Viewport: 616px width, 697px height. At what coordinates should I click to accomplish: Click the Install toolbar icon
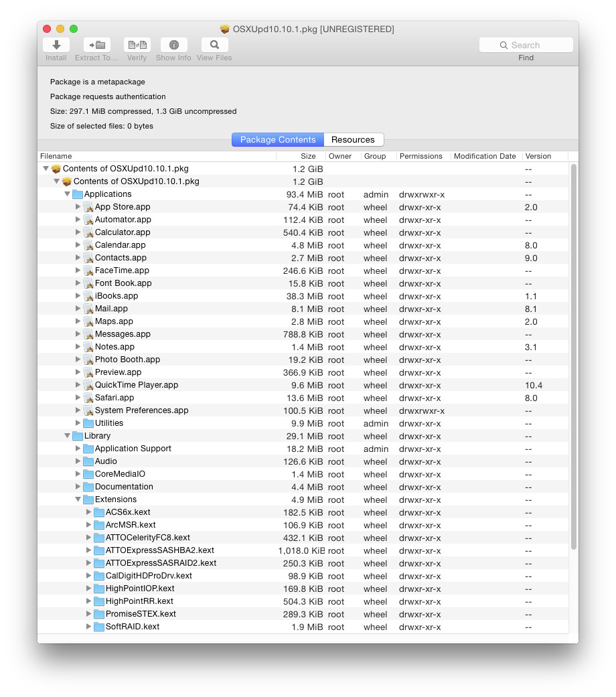pos(56,45)
